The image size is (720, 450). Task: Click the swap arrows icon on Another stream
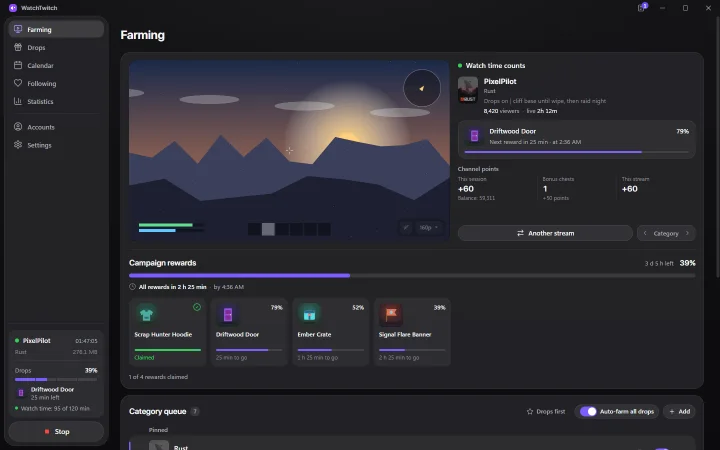coord(520,233)
